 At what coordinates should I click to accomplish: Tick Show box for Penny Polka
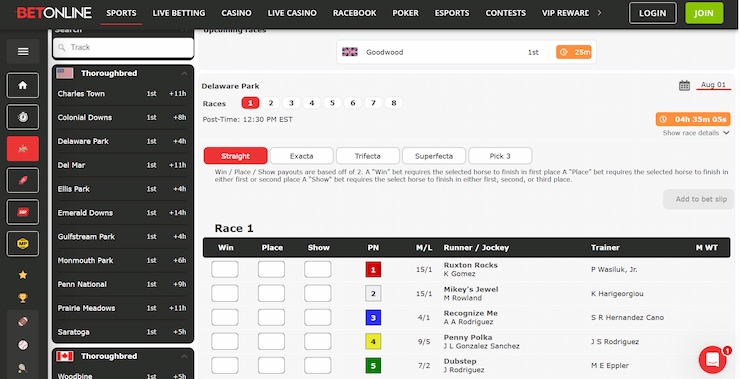[x=318, y=342]
